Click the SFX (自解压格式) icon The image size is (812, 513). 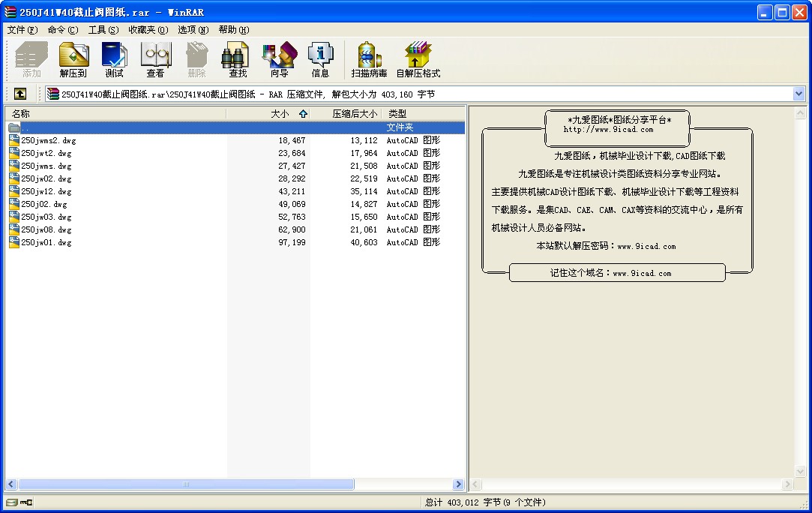tap(418, 59)
